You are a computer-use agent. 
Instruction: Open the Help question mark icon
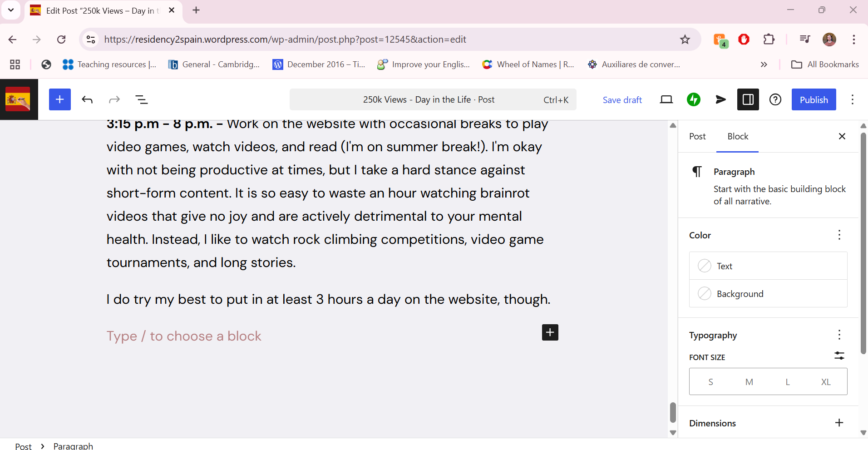(x=775, y=99)
